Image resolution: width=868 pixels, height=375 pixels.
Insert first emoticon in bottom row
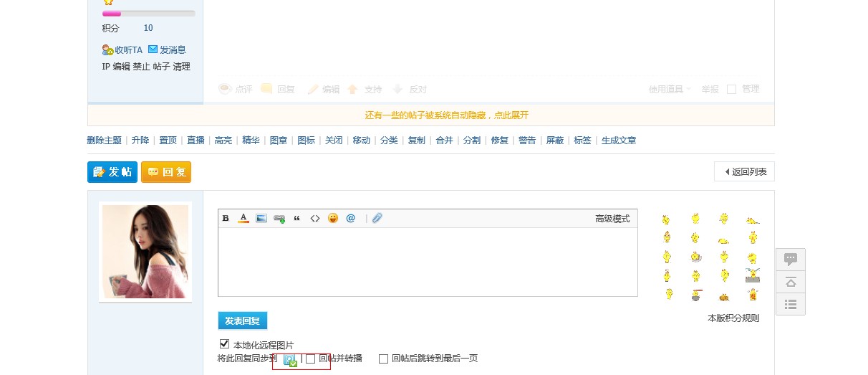[x=667, y=294]
